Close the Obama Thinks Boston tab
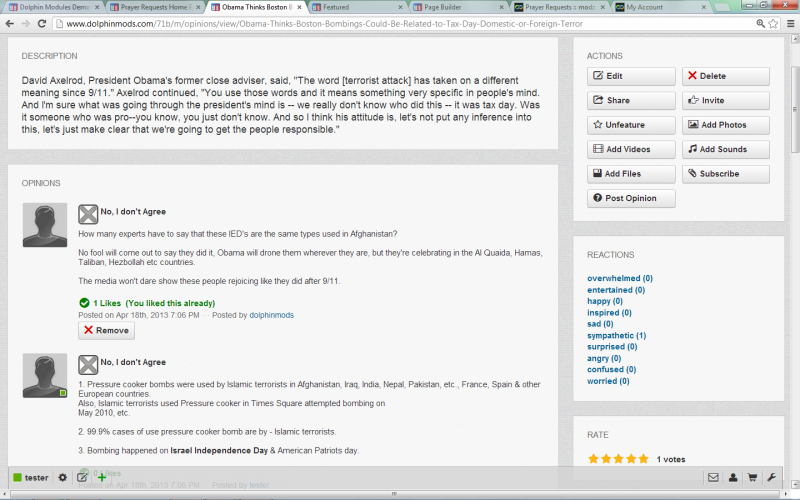This screenshot has width=800, height=500. tap(299, 7)
